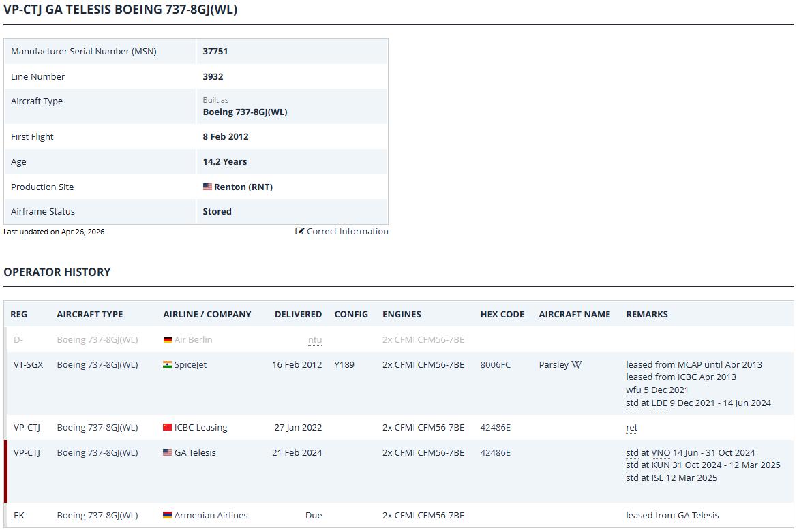Open the Air Berlin airline link
Viewport: 799px width, 532px height.
coord(193,340)
